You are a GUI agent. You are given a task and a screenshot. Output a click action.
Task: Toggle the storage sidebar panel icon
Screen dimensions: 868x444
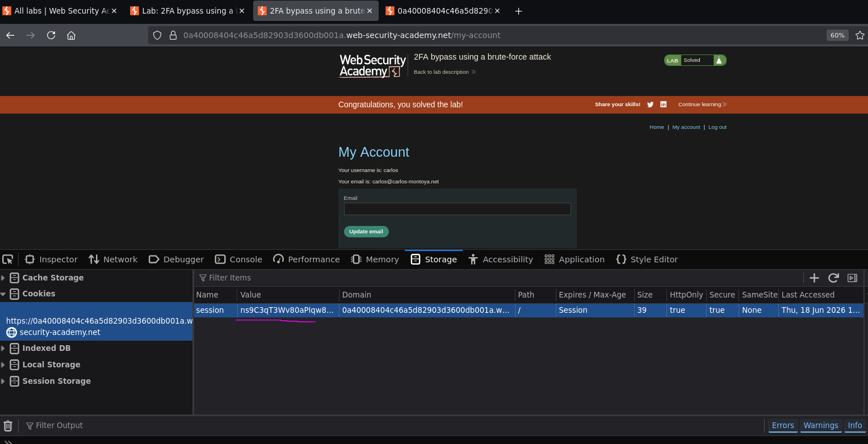click(852, 278)
